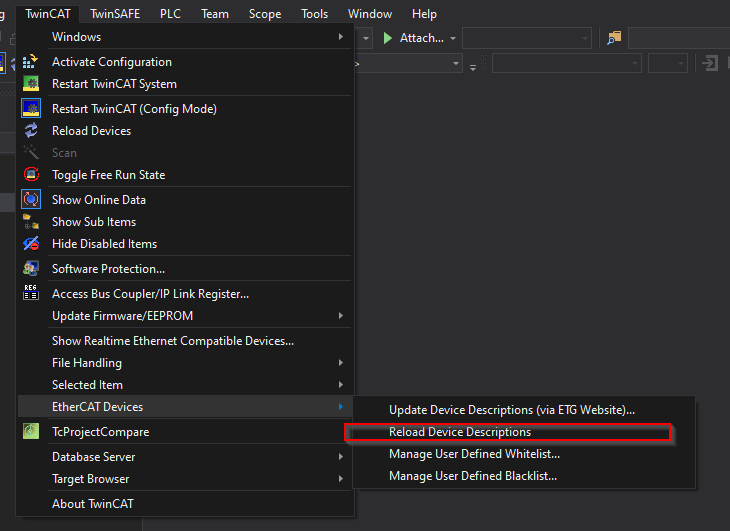730x531 pixels.
Task: Click the Hide Disabled Items icon
Action: click(31, 243)
